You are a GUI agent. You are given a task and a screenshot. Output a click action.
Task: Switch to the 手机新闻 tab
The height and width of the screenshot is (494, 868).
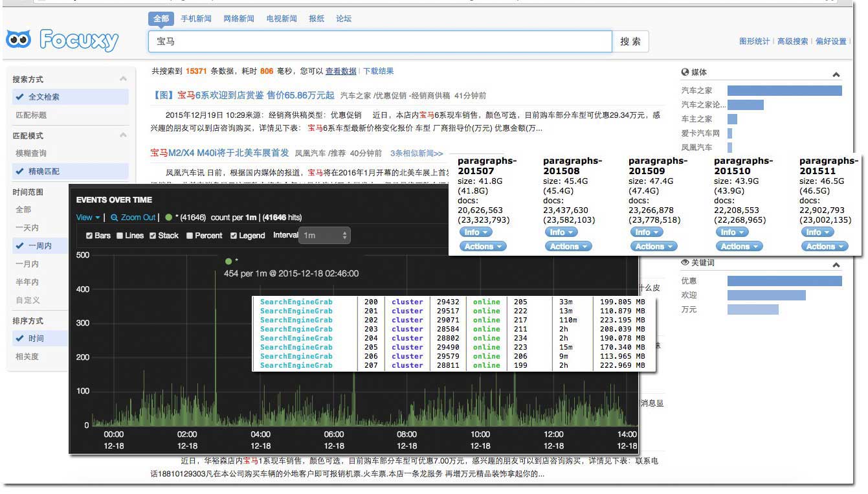pyautogui.click(x=196, y=19)
